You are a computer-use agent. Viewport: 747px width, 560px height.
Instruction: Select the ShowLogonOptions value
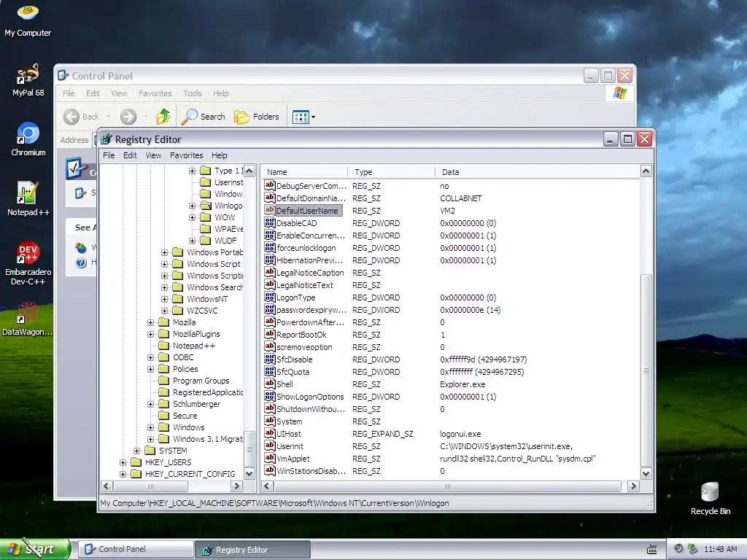click(310, 397)
